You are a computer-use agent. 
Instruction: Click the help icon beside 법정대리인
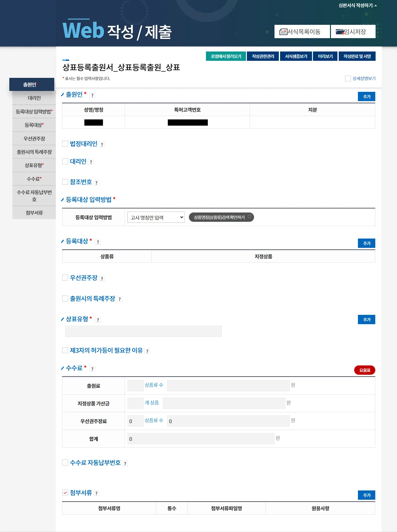tap(102, 145)
